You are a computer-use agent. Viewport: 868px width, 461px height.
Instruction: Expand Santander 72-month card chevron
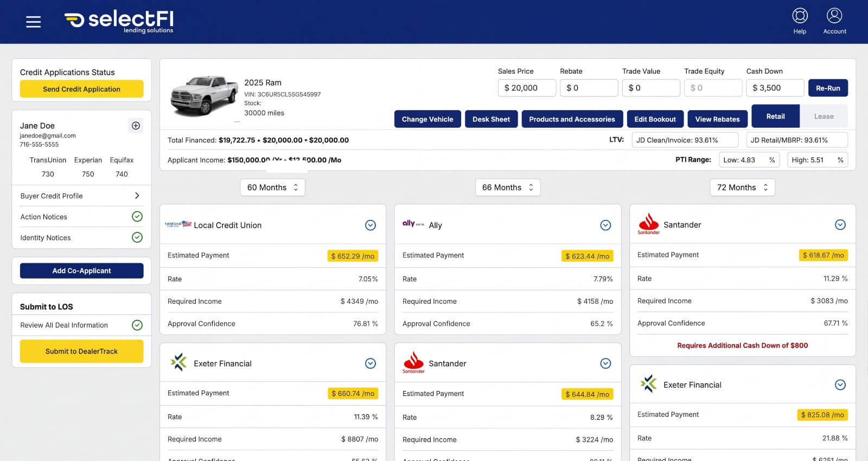tap(840, 224)
